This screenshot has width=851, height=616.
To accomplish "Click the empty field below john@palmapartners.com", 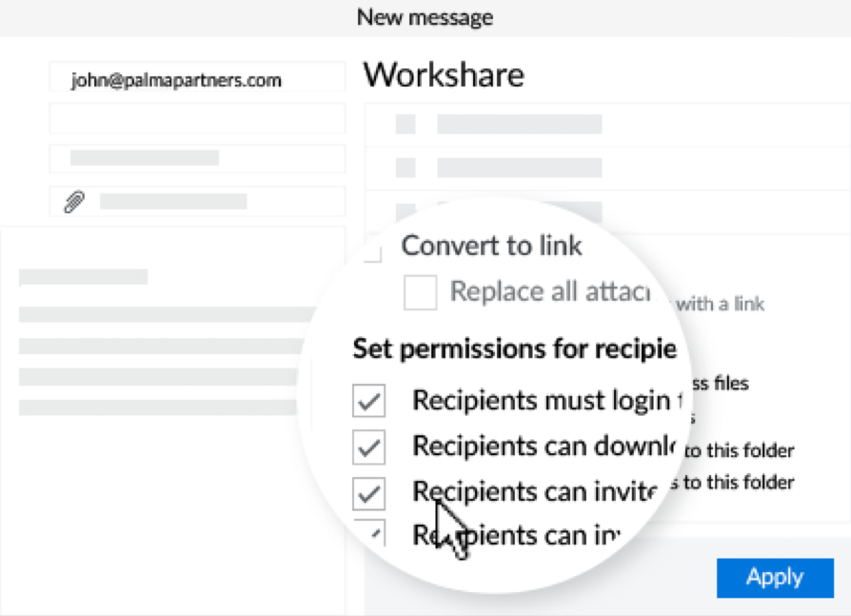I will (198, 118).
